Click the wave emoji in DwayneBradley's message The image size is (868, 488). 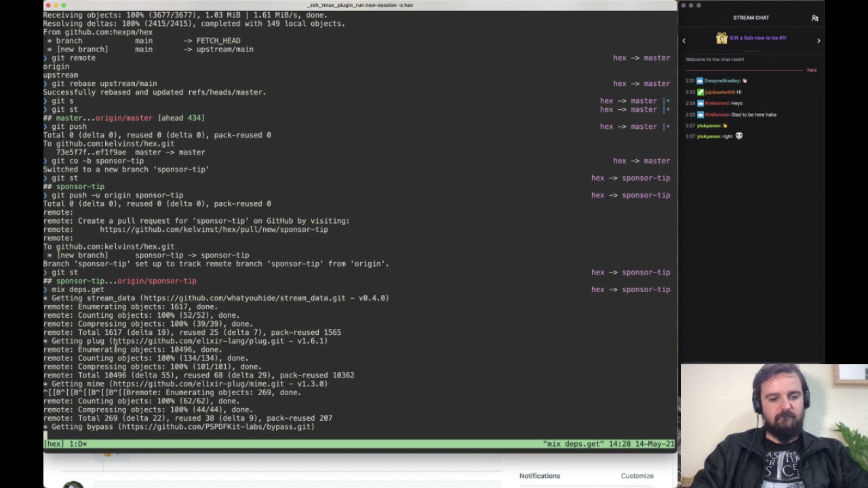(745, 81)
